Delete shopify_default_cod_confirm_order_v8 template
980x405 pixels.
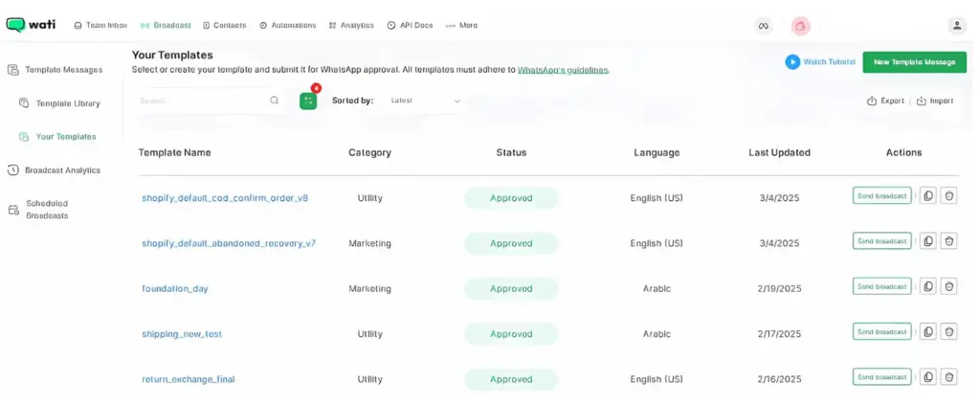pyautogui.click(x=948, y=195)
